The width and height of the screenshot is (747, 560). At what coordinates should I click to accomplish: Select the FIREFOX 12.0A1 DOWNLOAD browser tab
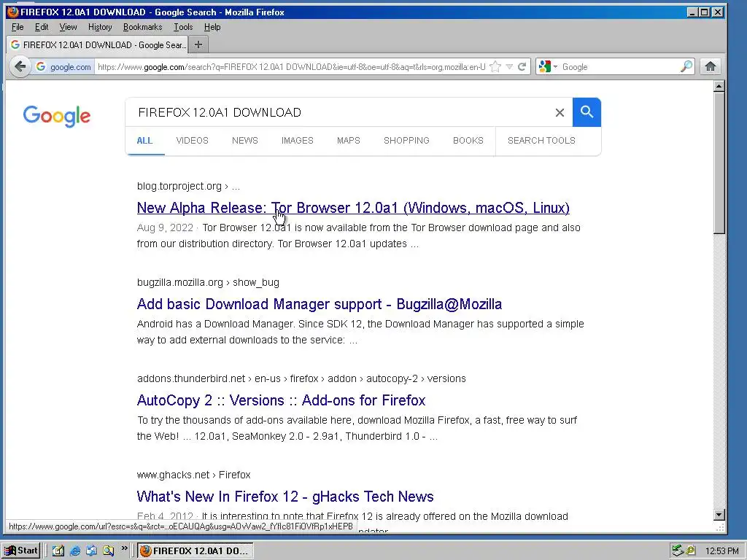[x=98, y=44]
